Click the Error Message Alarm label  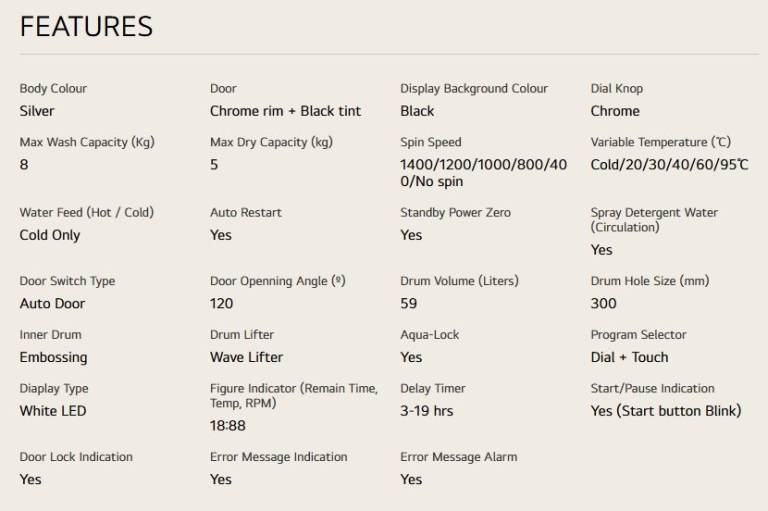tap(459, 457)
